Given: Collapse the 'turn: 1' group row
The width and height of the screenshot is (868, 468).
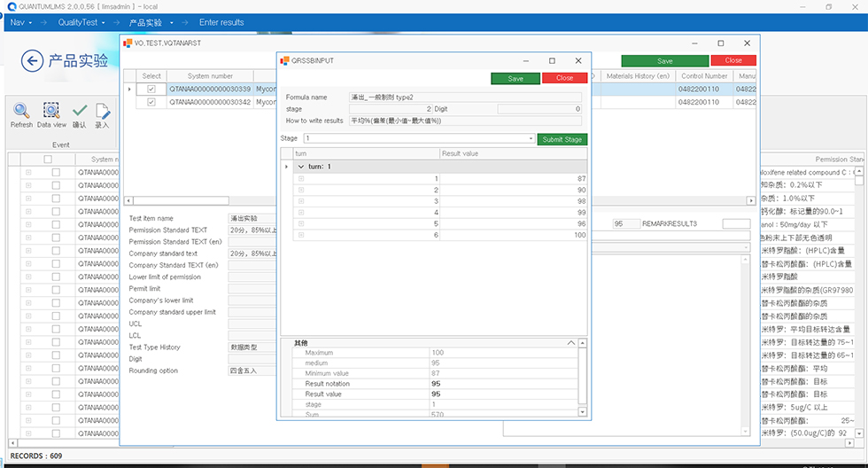Looking at the screenshot, I should click(300, 167).
